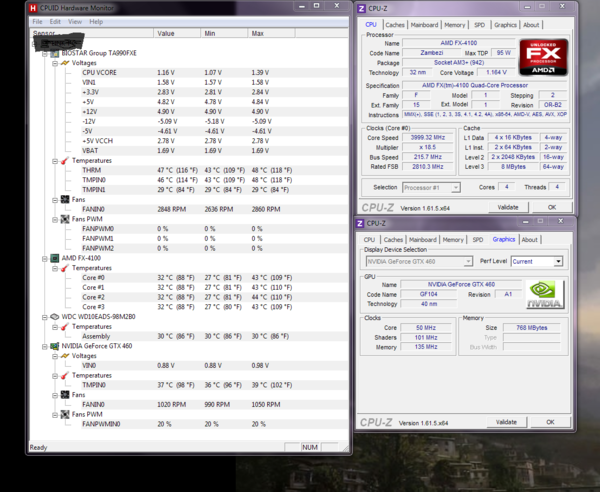Open the Help menu in Hardware Monitor
The width and height of the screenshot is (600, 492).
point(96,22)
